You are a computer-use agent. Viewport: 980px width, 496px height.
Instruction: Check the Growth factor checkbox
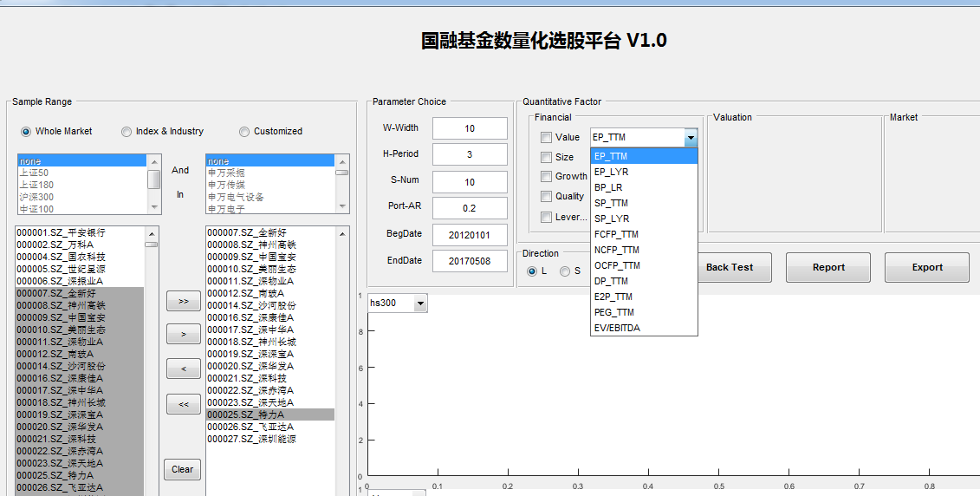point(546,176)
